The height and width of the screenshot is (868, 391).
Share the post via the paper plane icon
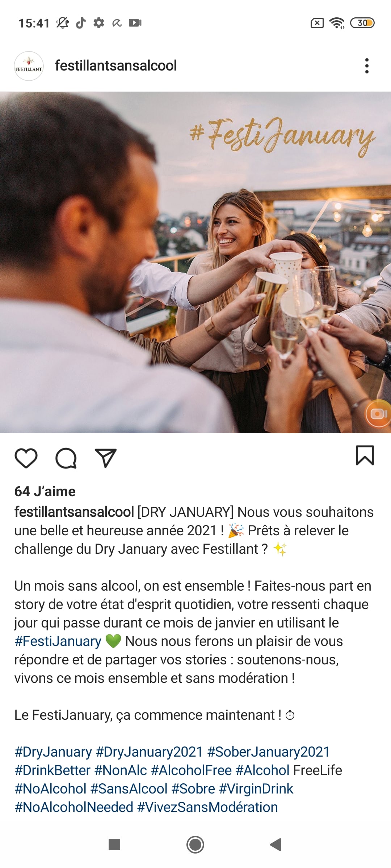pyautogui.click(x=105, y=458)
